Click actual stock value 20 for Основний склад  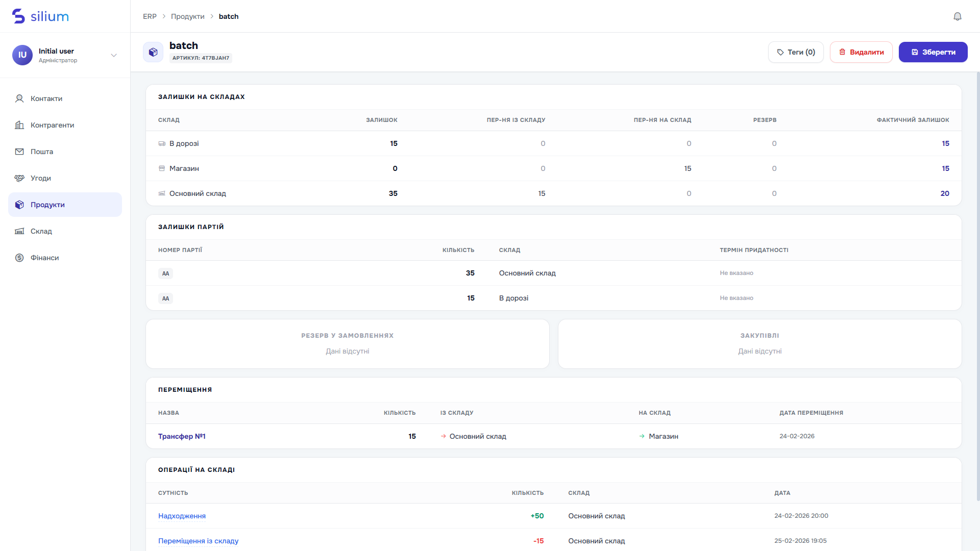tap(945, 193)
